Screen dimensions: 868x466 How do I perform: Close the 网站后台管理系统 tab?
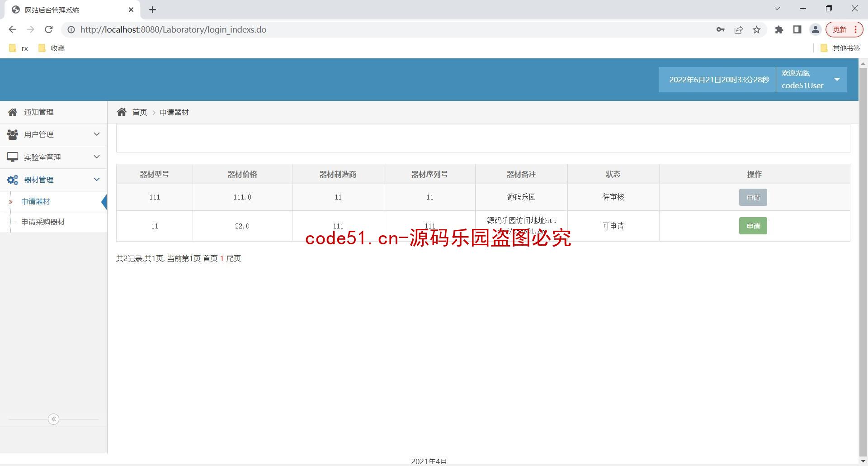pos(131,10)
